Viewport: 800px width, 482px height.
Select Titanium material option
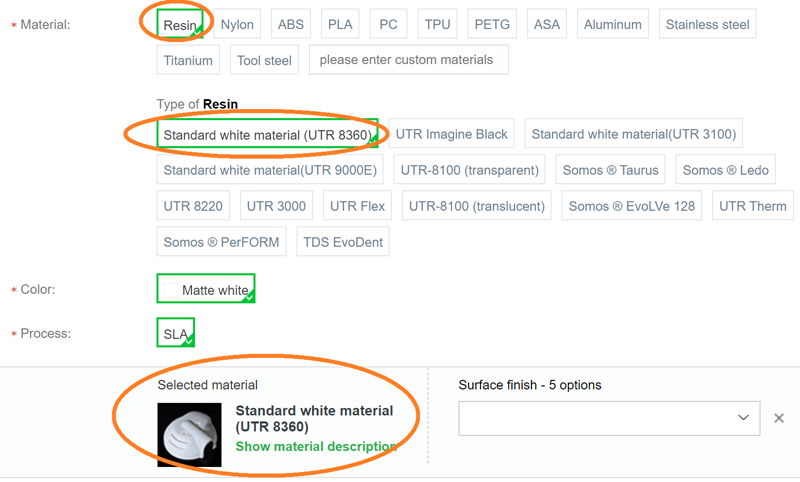coord(188,60)
